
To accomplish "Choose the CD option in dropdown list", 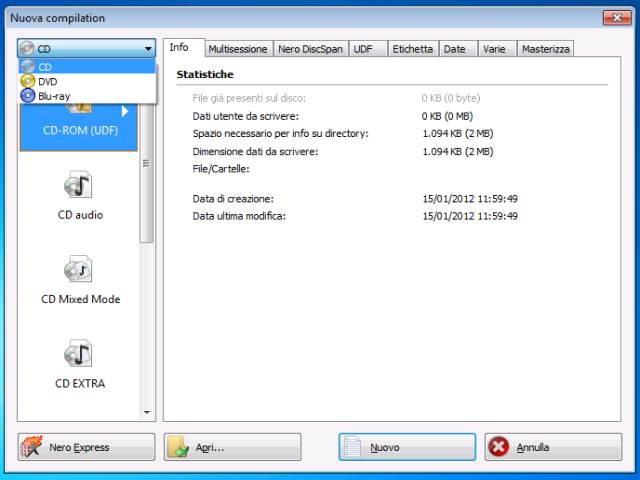I will click(45, 66).
